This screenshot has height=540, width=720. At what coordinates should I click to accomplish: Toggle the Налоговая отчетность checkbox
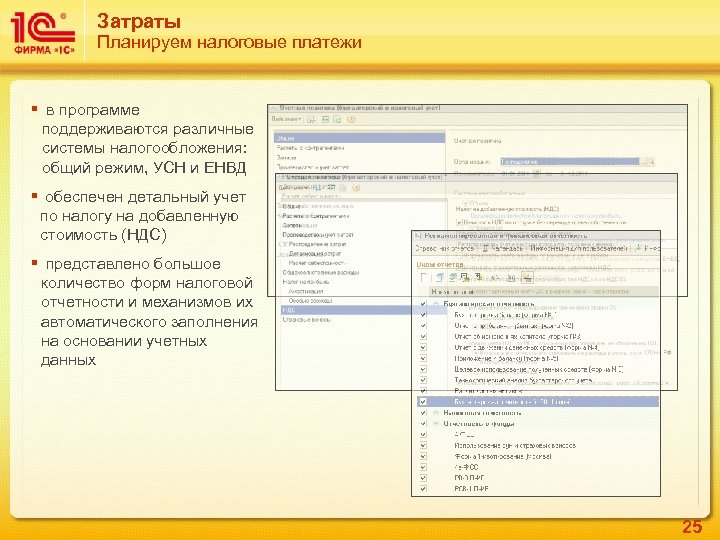[423, 413]
